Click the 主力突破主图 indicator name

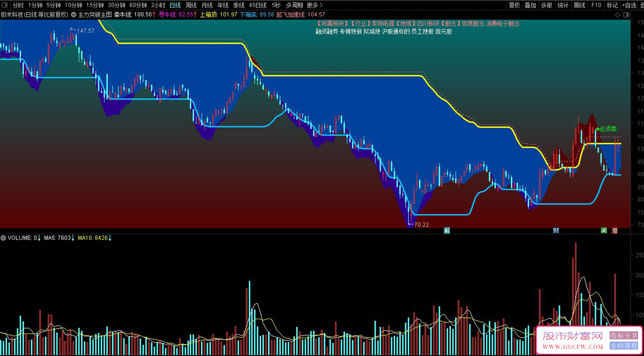95,15
